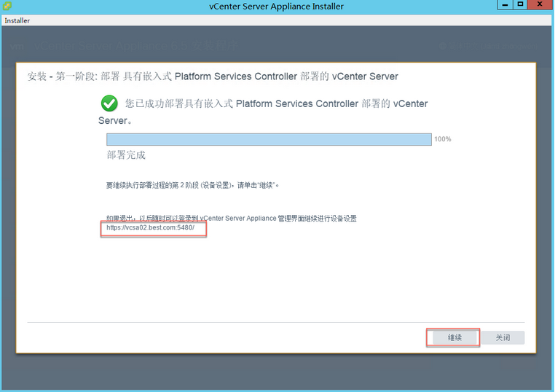555x392 pixels.
Task: Open the https://vcsa02.best.com:5480/ link
Action: tap(151, 227)
